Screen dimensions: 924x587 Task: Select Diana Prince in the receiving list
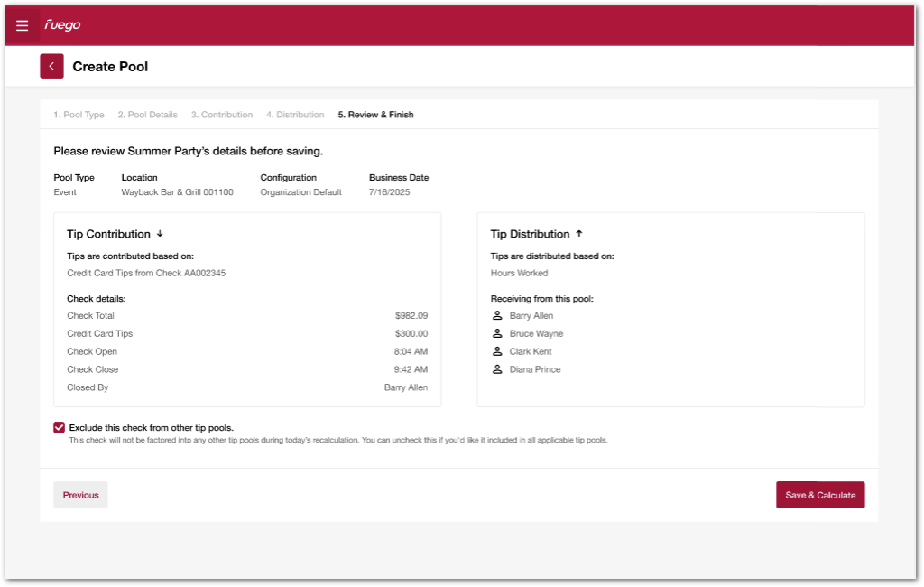pos(534,369)
